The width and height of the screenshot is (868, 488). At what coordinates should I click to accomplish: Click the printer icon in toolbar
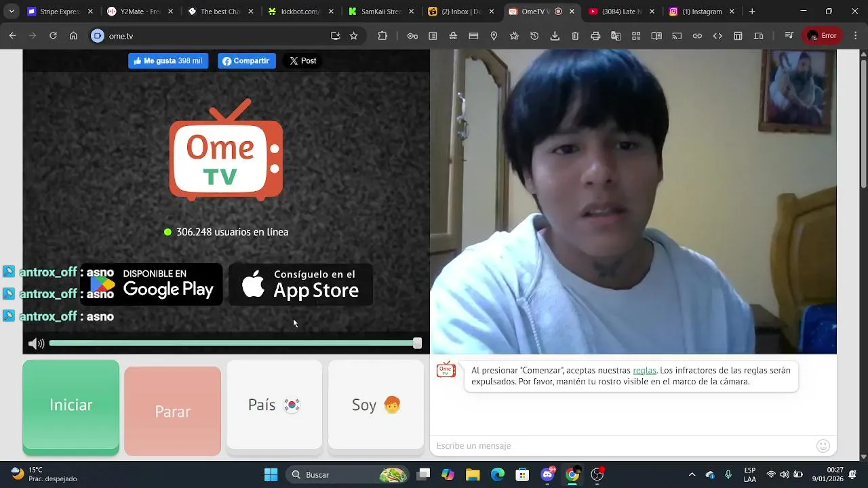(595, 36)
